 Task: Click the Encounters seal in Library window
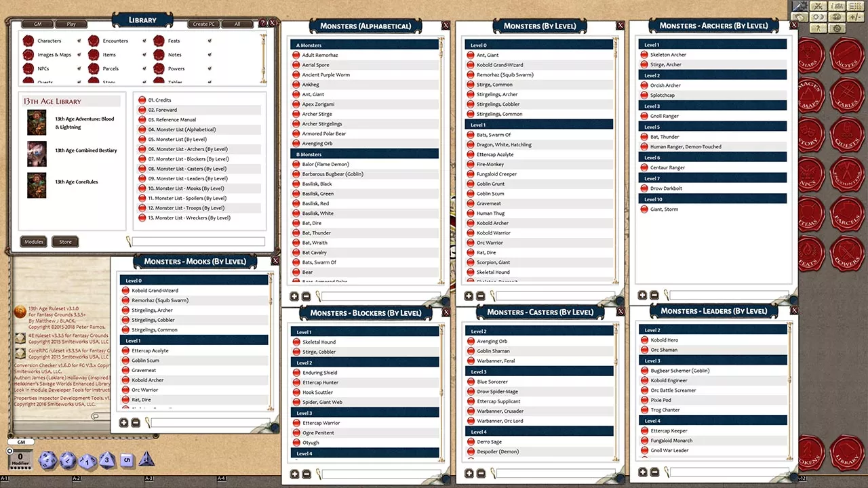pyautogui.click(x=94, y=41)
